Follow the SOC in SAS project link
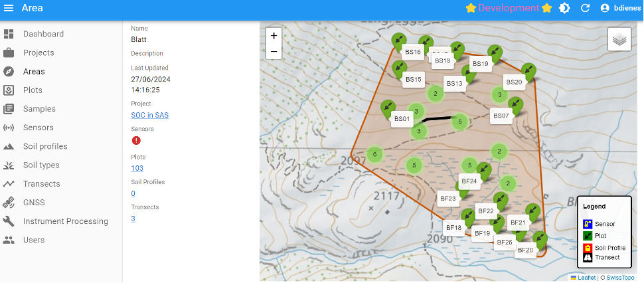 (149, 115)
